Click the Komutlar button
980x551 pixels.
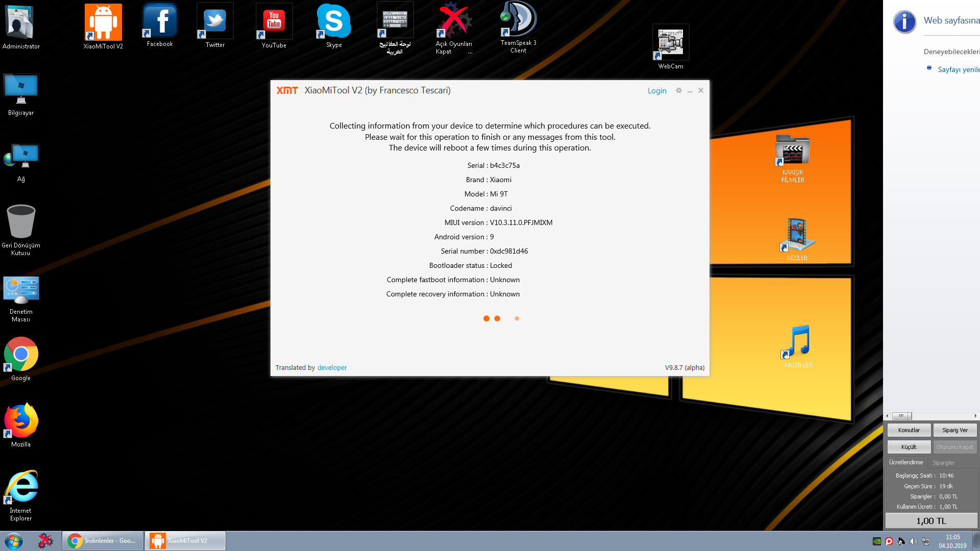909,430
